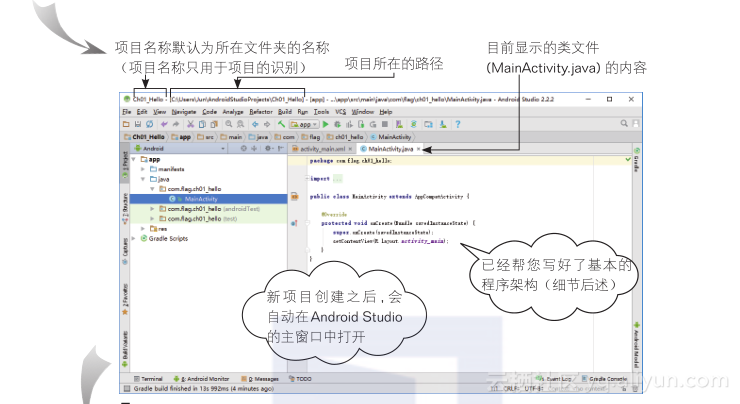Click the Synchronize toolbar icon
This screenshot has width=740, height=404.
click(150, 124)
